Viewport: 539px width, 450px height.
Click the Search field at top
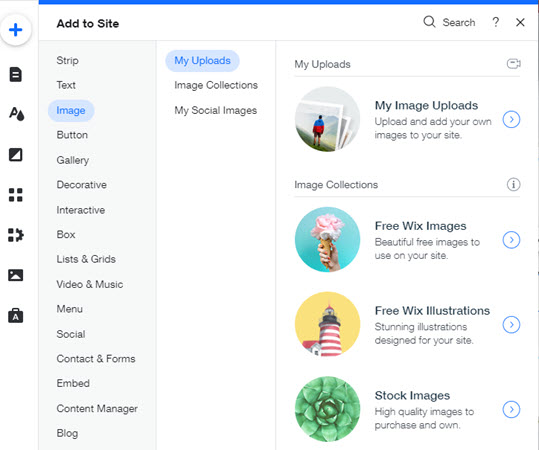pos(449,22)
